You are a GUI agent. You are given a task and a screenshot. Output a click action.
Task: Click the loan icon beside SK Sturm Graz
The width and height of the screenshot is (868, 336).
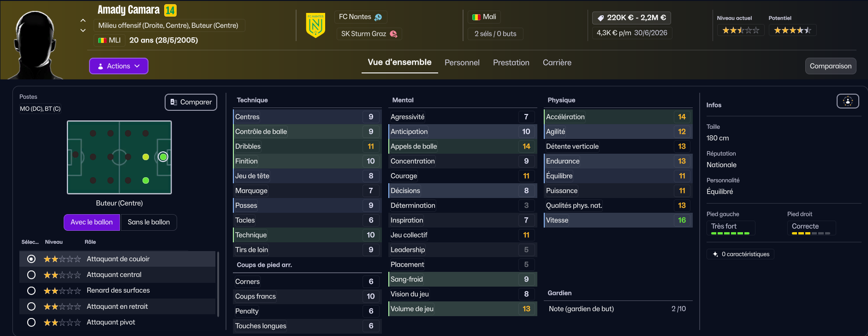(393, 34)
